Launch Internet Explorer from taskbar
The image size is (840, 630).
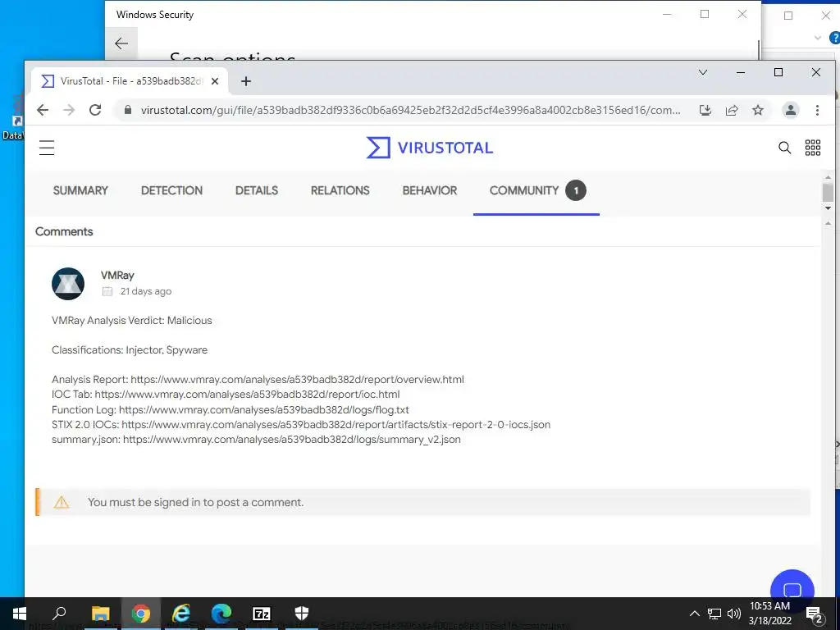point(181,614)
